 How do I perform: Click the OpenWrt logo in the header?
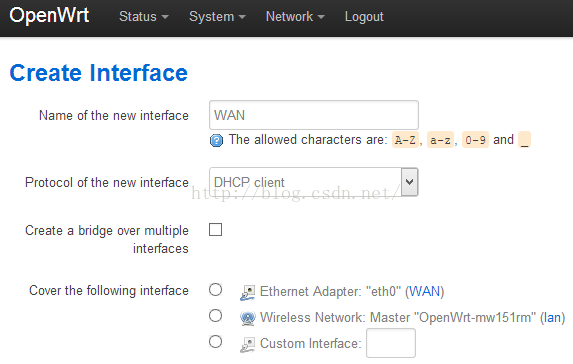(49, 16)
